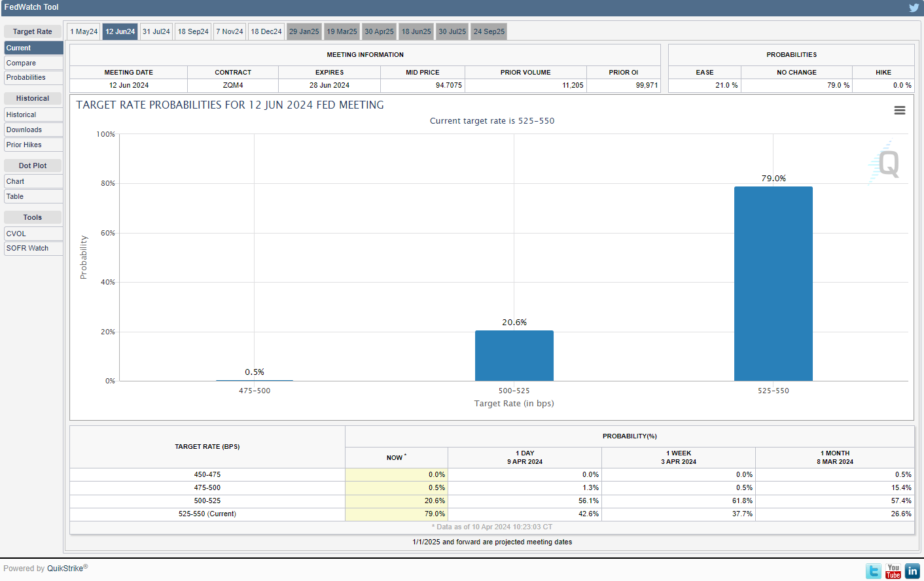
Task: Open Probabilities in Target Rate section
Action: 33,78
